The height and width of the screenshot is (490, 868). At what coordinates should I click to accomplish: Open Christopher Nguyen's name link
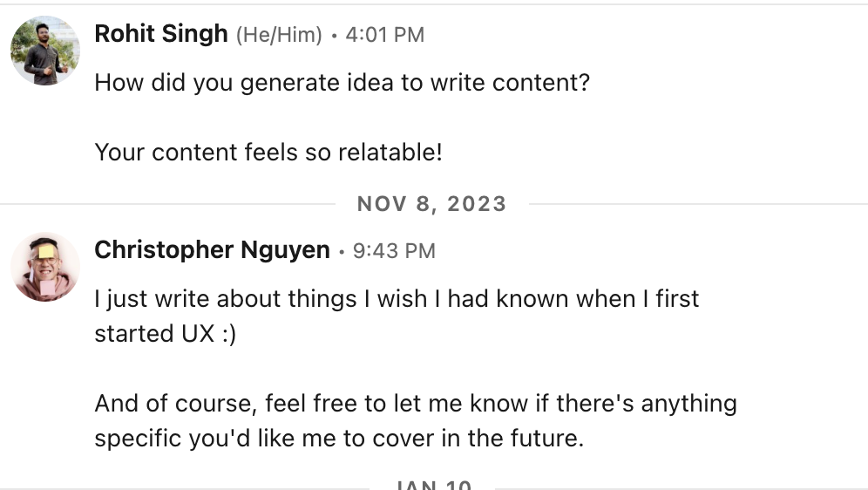click(212, 251)
